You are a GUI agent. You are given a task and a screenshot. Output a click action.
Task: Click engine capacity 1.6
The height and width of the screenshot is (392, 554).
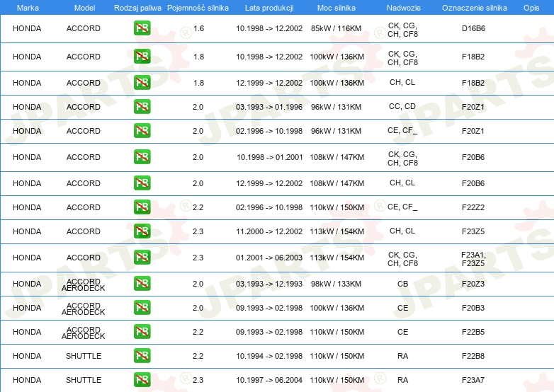tap(199, 28)
